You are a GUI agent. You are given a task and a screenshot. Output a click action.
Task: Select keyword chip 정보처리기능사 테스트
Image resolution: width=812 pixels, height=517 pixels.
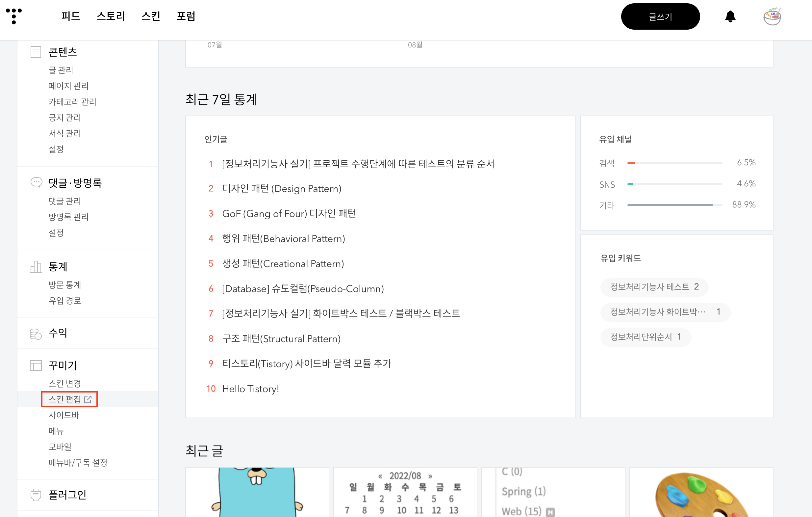tap(654, 287)
